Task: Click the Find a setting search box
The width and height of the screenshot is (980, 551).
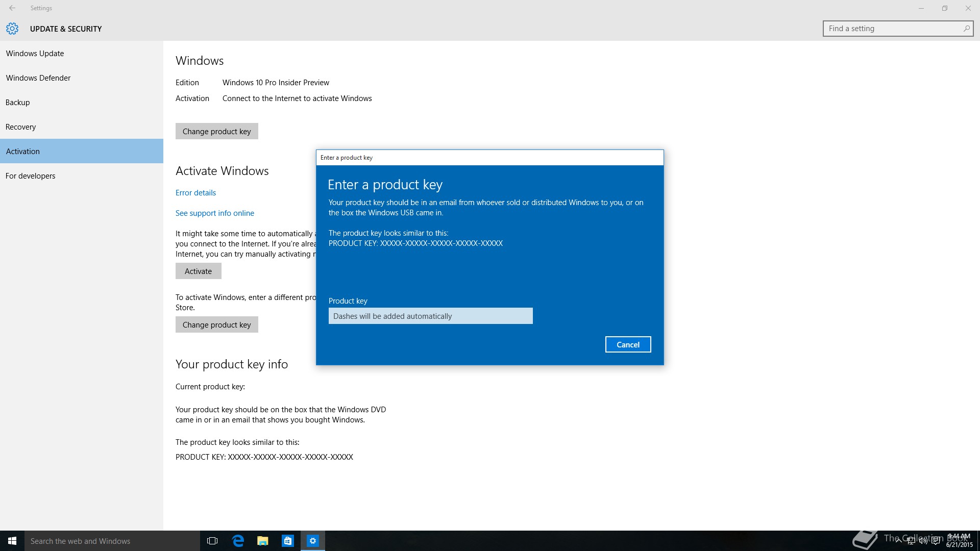Action: click(x=898, y=29)
